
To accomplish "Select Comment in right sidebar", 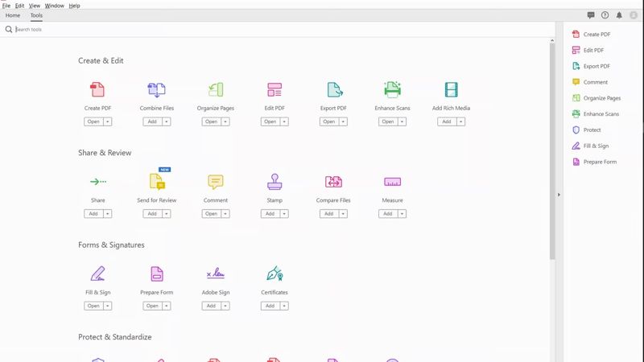I will 590,82.
